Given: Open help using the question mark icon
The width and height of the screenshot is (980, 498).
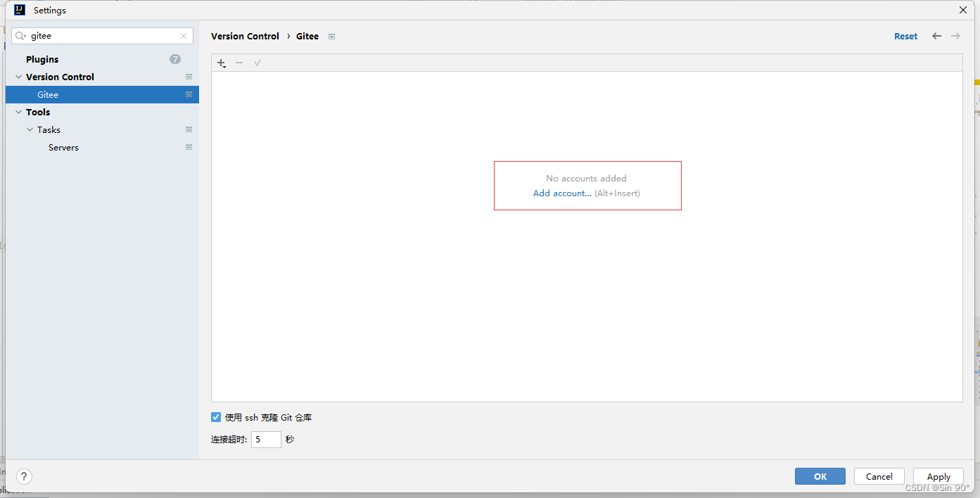Looking at the screenshot, I should tap(23, 476).
